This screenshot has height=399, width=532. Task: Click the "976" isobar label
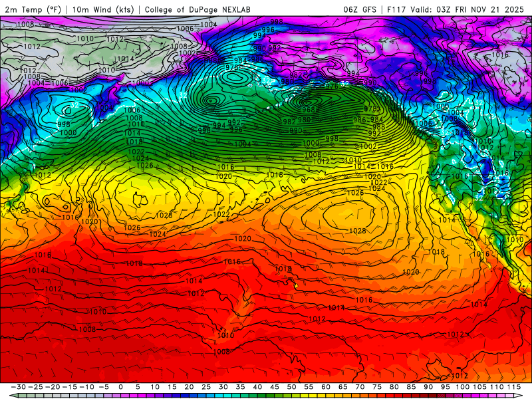[x=332, y=86]
